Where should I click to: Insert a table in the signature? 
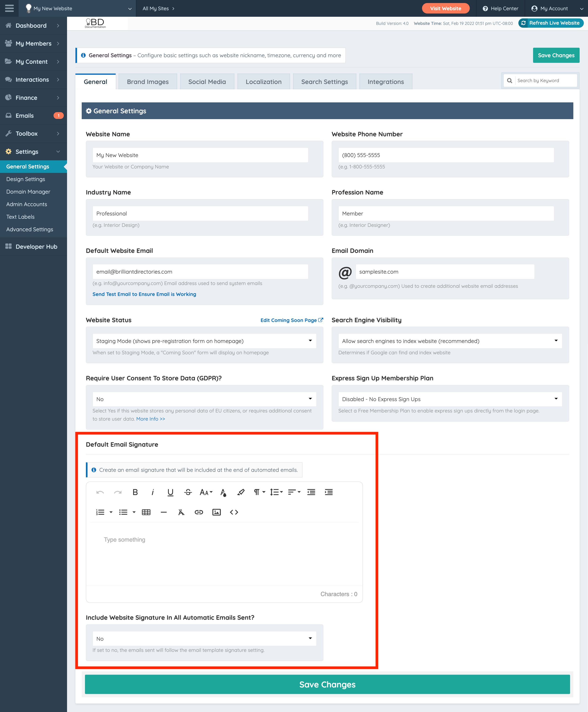146,512
